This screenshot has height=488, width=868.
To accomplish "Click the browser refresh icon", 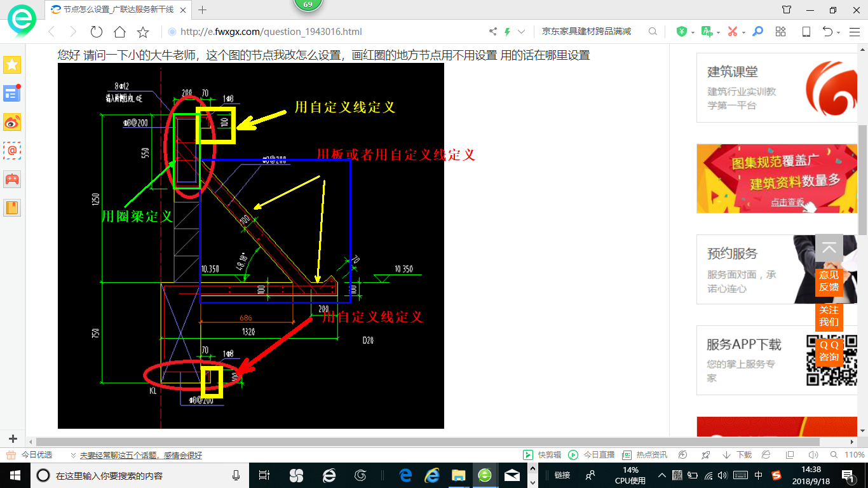I will [x=96, y=32].
